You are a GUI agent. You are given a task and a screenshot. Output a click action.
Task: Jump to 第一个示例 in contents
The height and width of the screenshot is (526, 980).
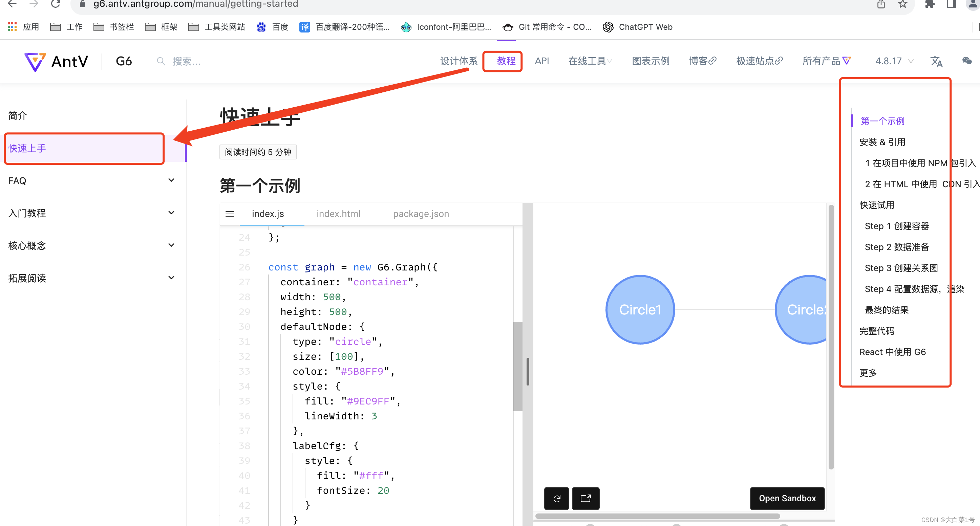tap(882, 121)
